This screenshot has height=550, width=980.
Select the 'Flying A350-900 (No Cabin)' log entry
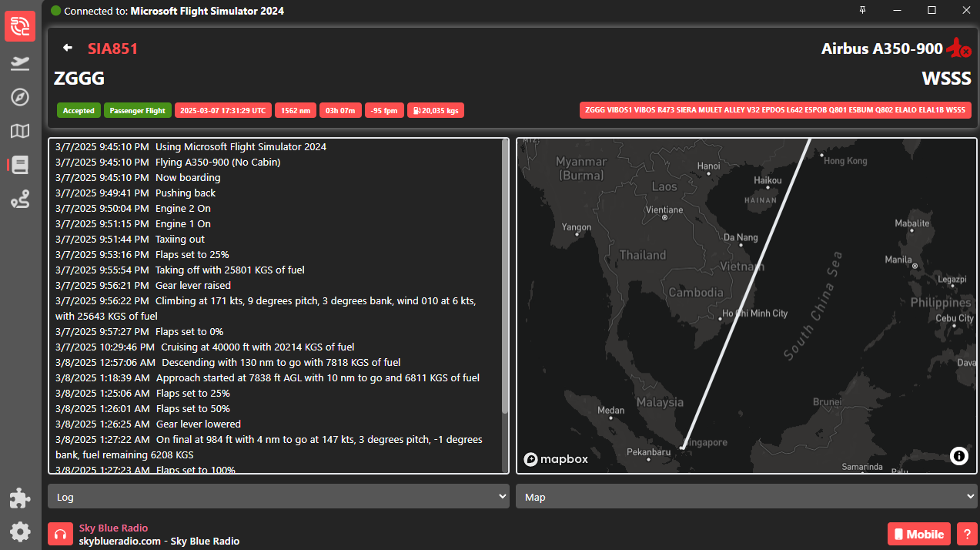click(x=168, y=162)
